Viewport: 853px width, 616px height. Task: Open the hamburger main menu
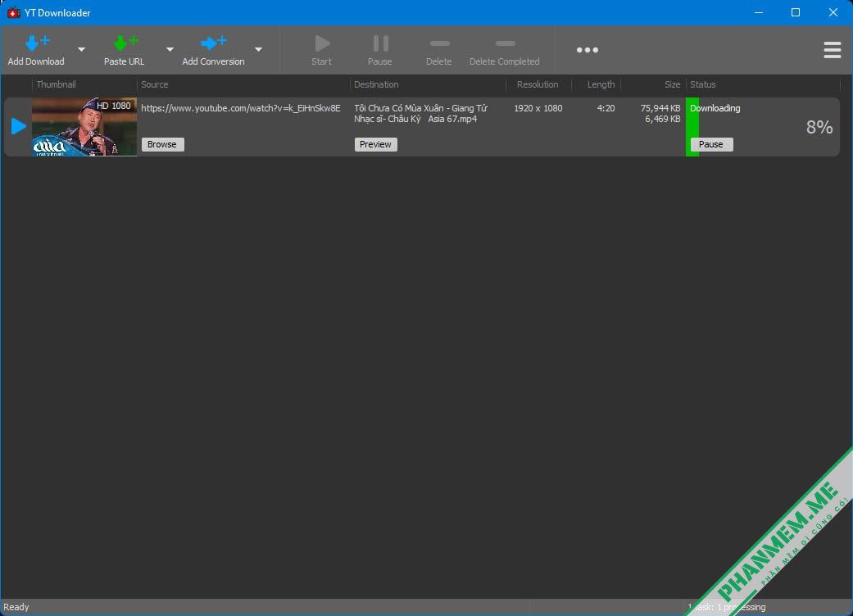[832, 50]
